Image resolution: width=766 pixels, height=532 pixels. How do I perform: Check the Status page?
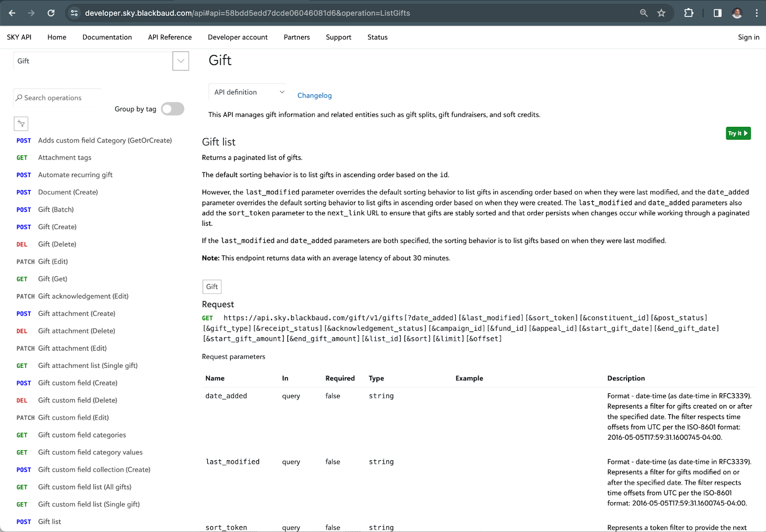pyautogui.click(x=378, y=37)
